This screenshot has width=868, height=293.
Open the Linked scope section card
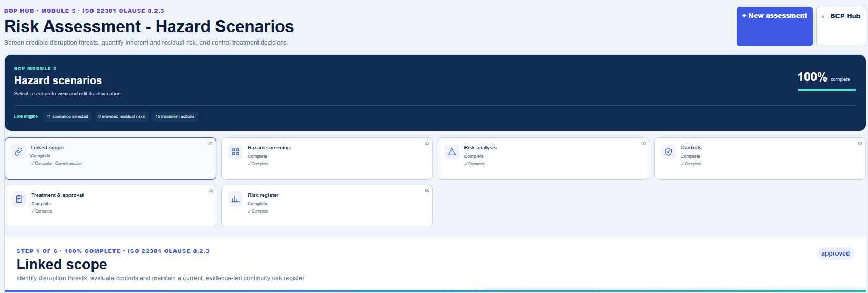coord(110,159)
